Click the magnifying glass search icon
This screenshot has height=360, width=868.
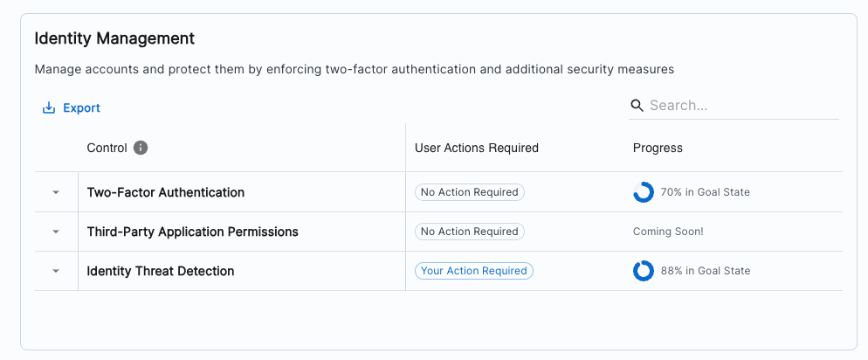coord(637,106)
